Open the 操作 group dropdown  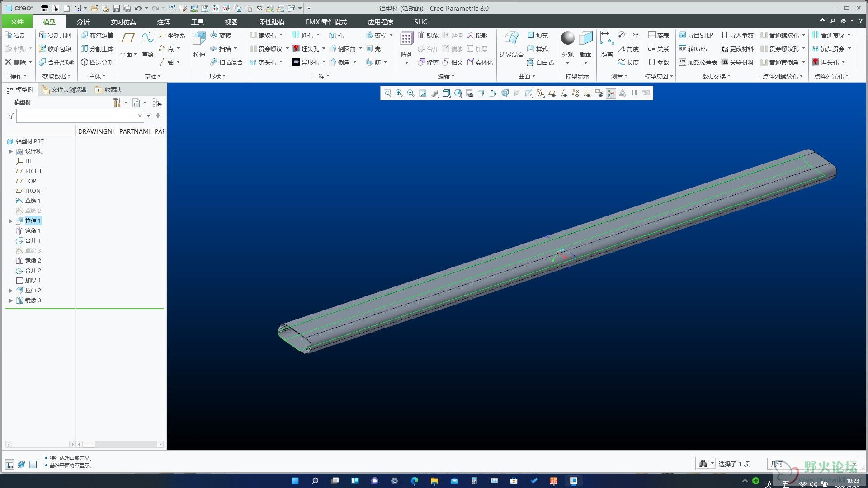19,76
